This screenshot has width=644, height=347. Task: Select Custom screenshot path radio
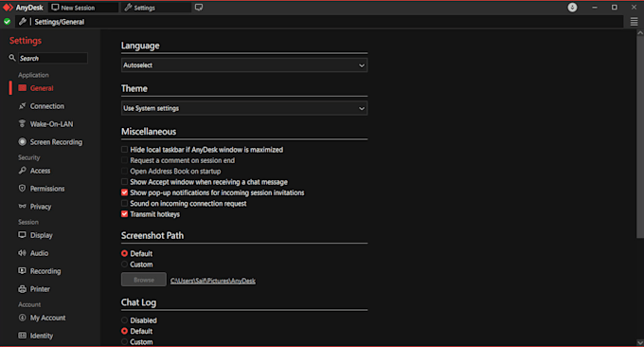124,264
